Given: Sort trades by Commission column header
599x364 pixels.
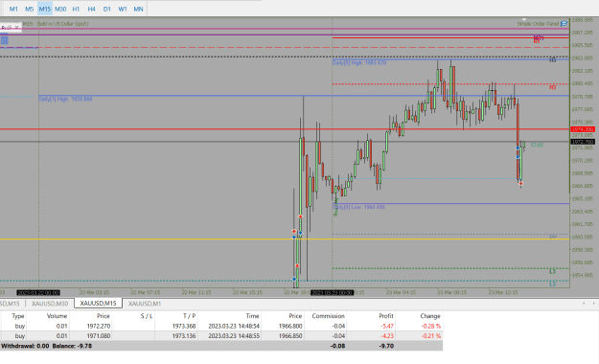Looking at the screenshot, I should tap(326, 316).
